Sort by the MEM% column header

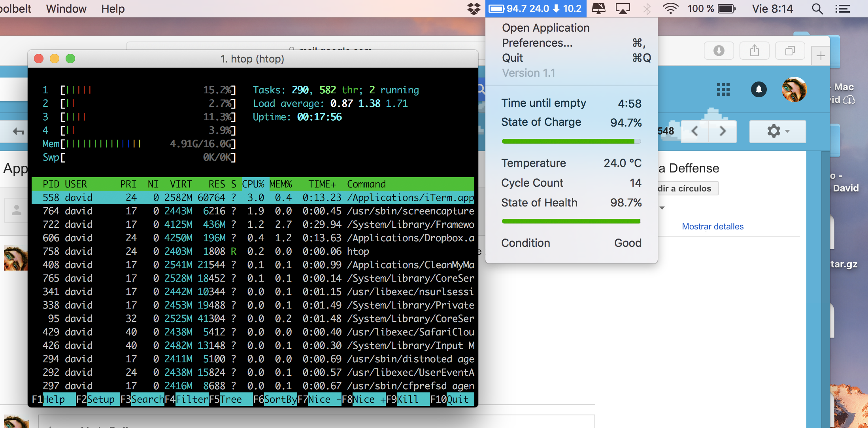pyautogui.click(x=281, y=184)
